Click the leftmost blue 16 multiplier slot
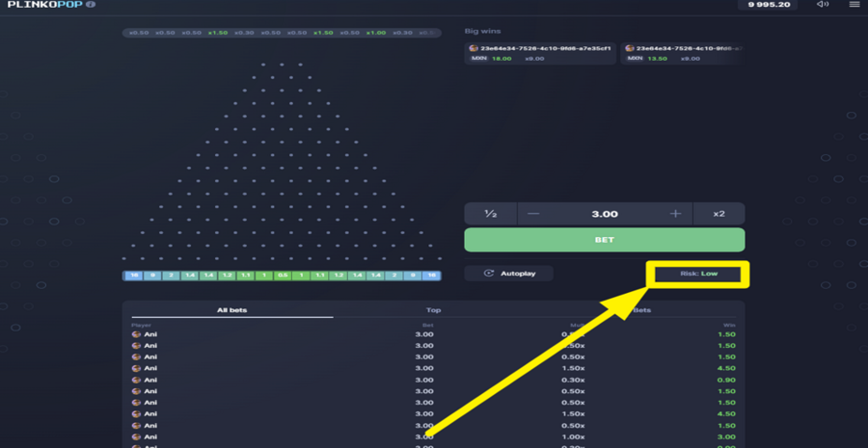This screenshot has height=448, width=868. pyautogui.click(x=134, y=276)
